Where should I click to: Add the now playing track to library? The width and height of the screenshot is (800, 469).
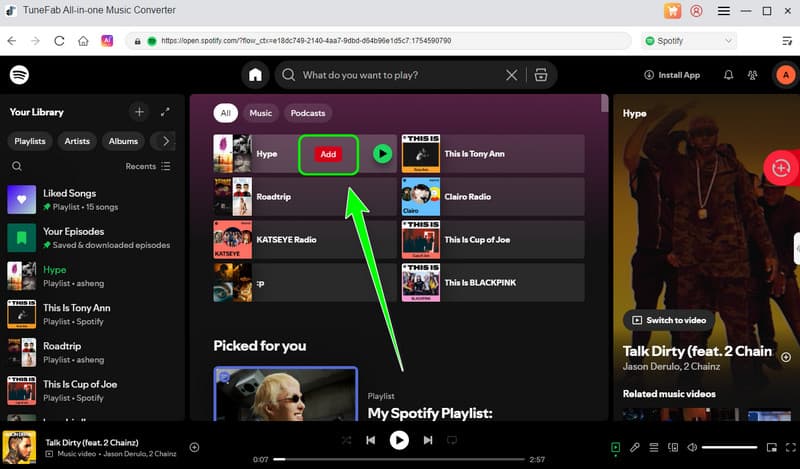click(x=194, y=448)
